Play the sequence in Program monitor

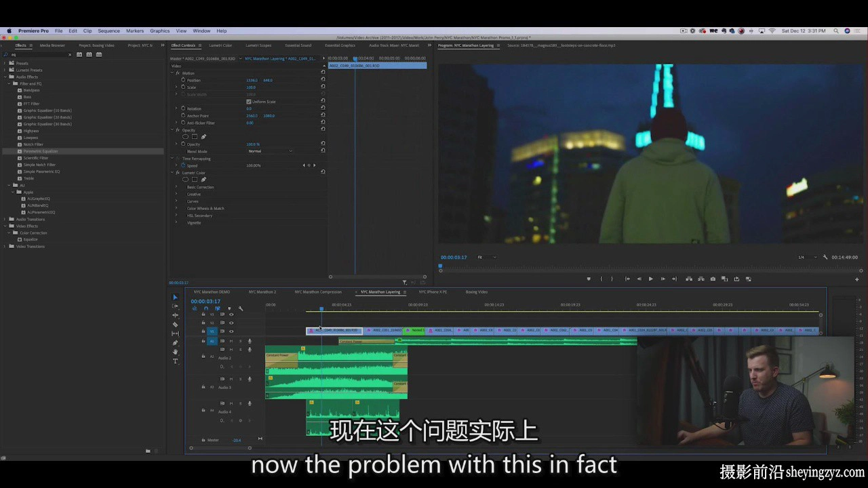point(651,279)
